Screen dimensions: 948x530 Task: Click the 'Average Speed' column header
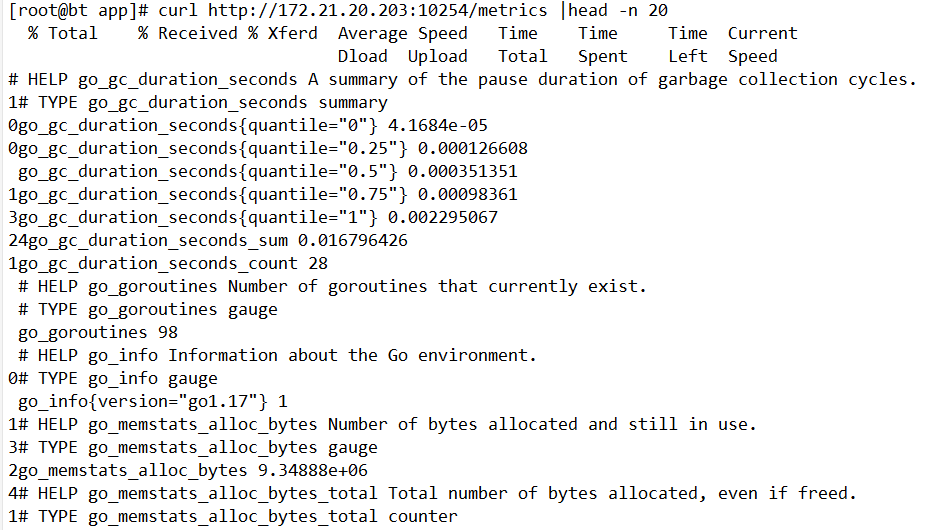(x=403, y=34)
